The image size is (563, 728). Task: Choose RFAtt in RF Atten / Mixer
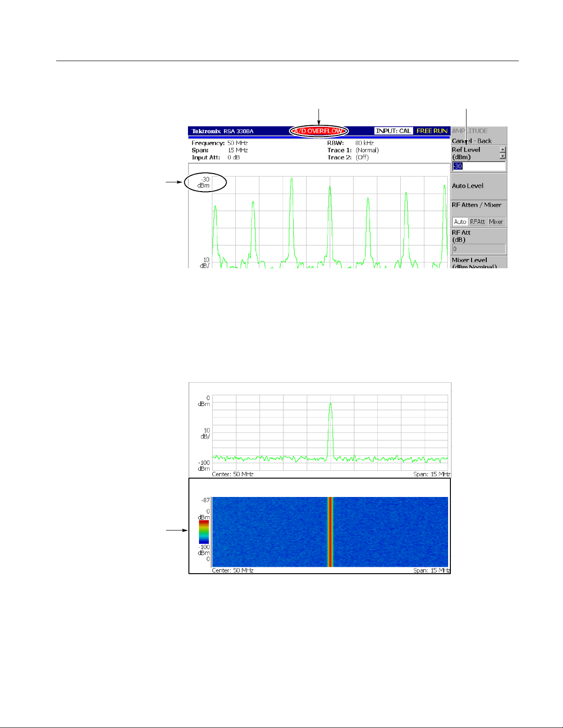pos(478,222)
